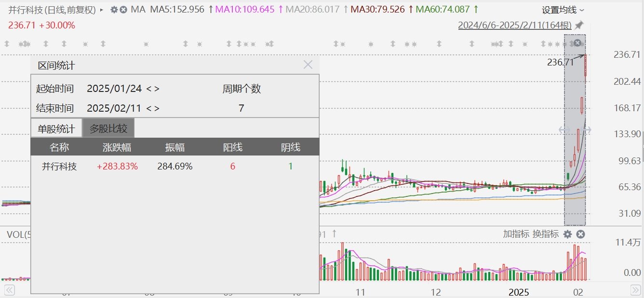Click the 起始时间 date 2025/01/24
The width and height of the screenshot is (644, 298).
[x=114, y=89]
